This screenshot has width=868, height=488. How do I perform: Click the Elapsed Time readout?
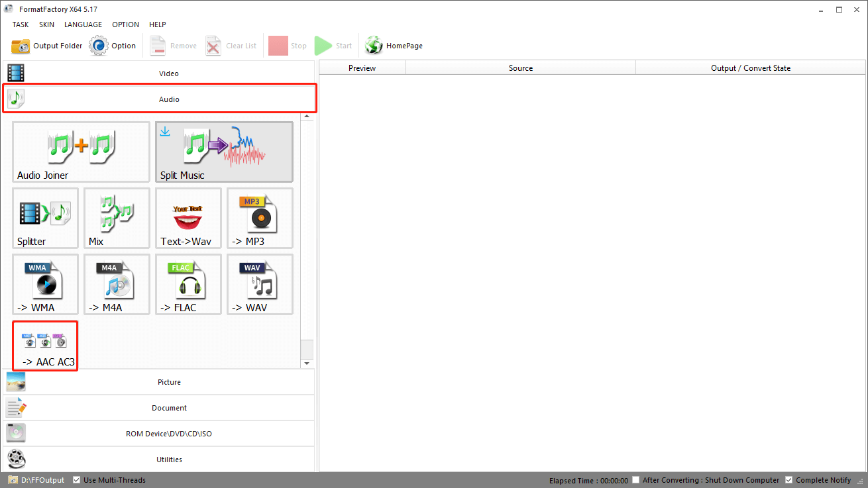click(588, 480)
